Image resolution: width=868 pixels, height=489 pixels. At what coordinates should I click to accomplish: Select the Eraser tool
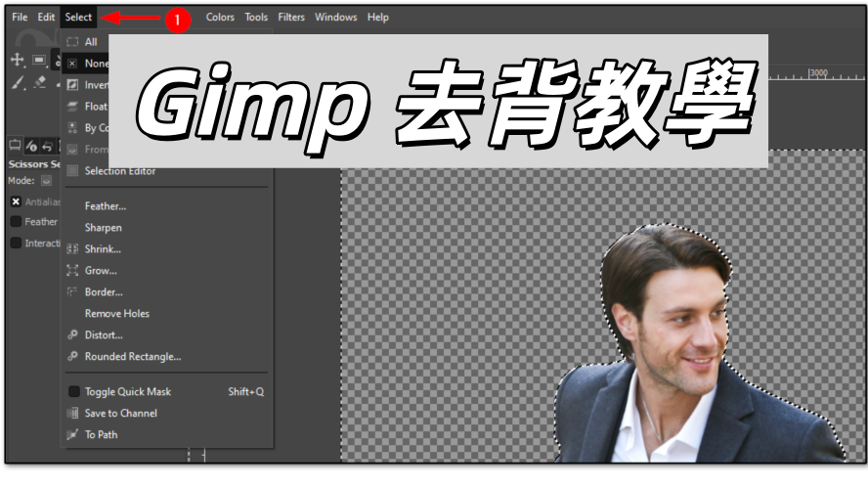coord(40,82)
